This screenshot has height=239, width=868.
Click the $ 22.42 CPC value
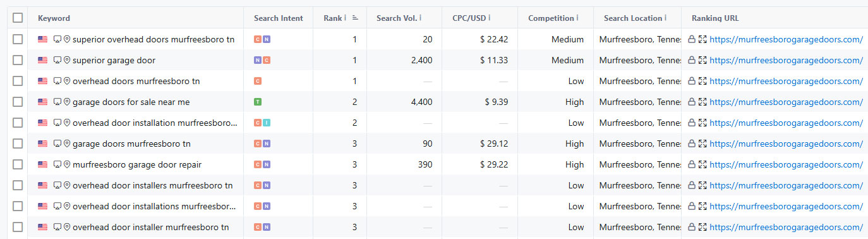(x=493, y=39)
